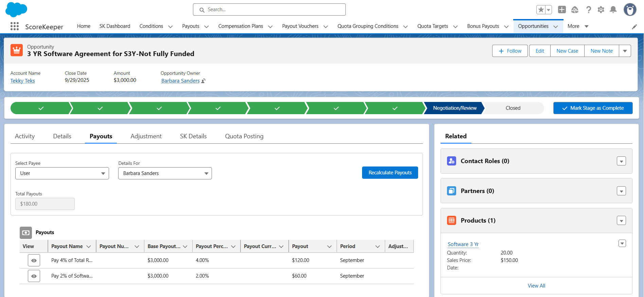Screen dimensions: 644x297
Task: Open user profile avatar
Action: [x=630, y=10]
